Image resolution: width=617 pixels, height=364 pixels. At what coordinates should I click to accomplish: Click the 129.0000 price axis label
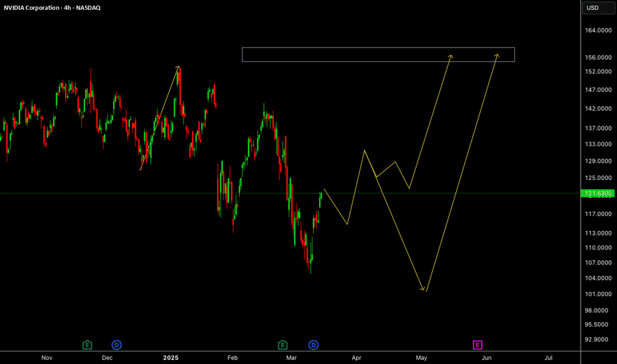tap(598, 161)
